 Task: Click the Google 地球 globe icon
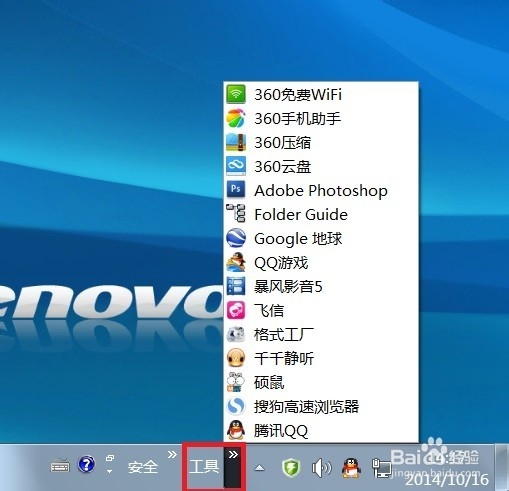coord(236,238)
